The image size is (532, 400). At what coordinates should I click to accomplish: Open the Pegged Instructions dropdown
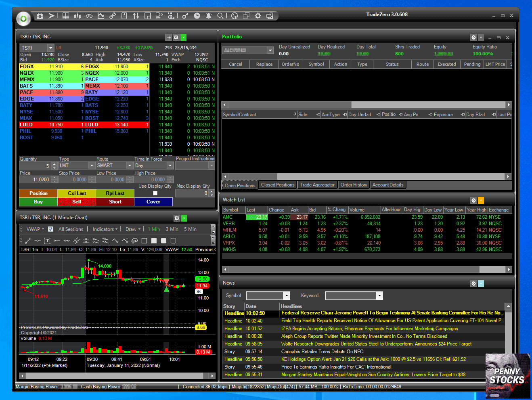point(212,165)
